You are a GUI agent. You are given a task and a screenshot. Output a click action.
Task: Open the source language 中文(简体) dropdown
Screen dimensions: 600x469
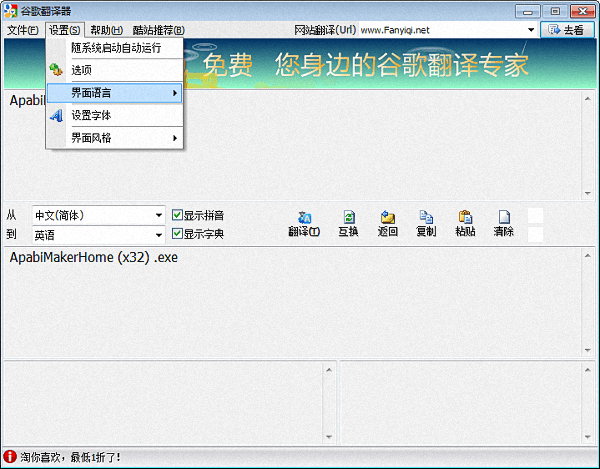pos(159,215)
